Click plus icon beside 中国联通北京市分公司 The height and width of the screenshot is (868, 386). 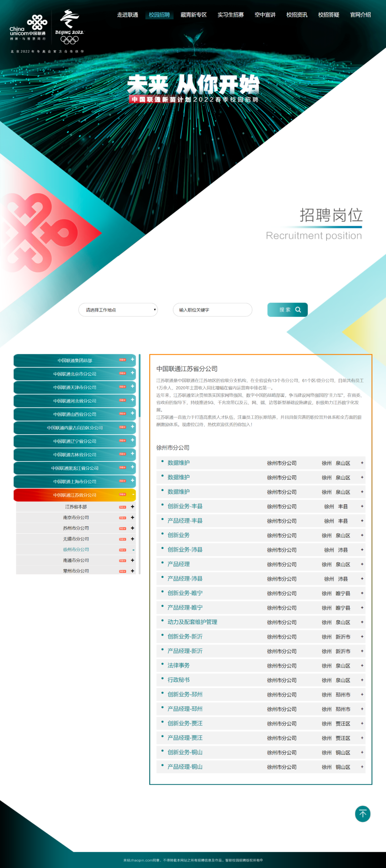point(133,373)
